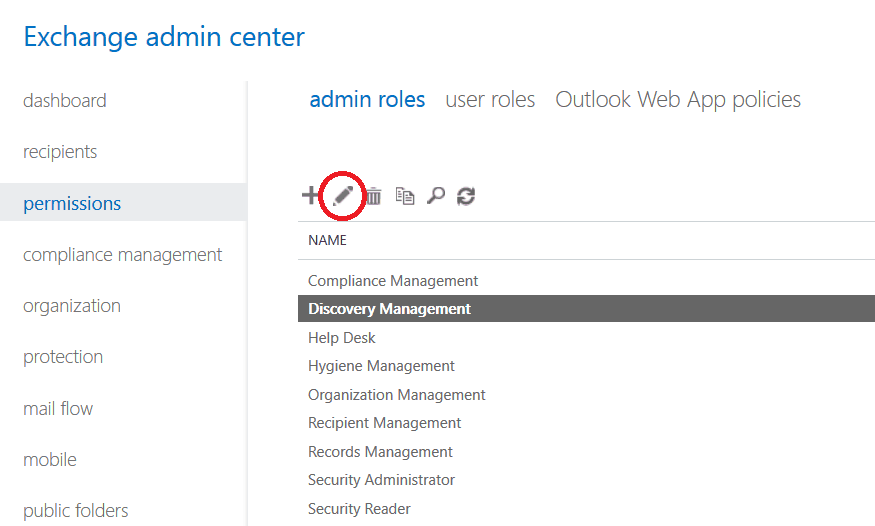Open public folders in the sidebar

76,511
